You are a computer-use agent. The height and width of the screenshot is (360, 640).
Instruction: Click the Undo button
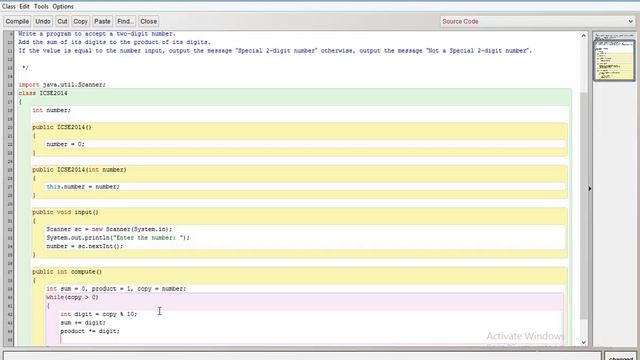click(x=43, y=21)
